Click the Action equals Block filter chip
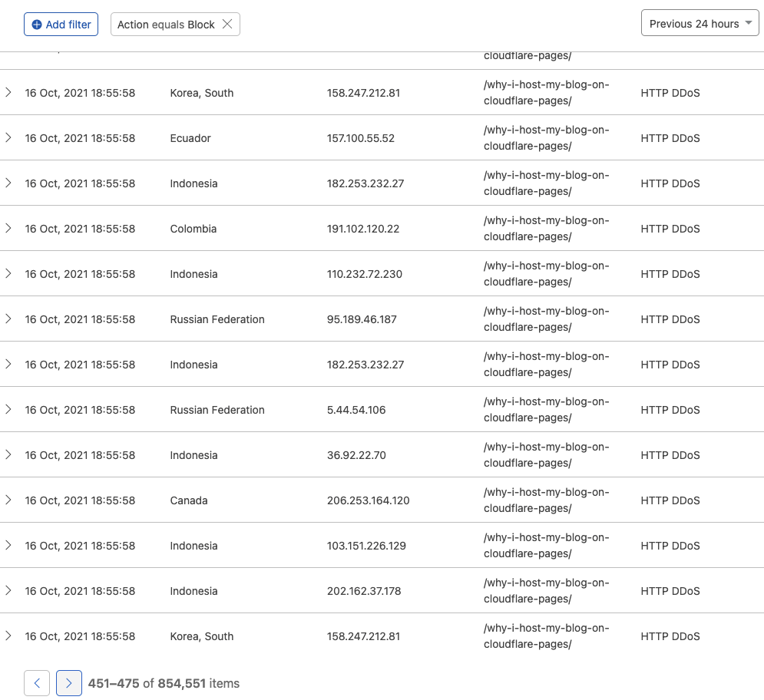 [166, 25]
